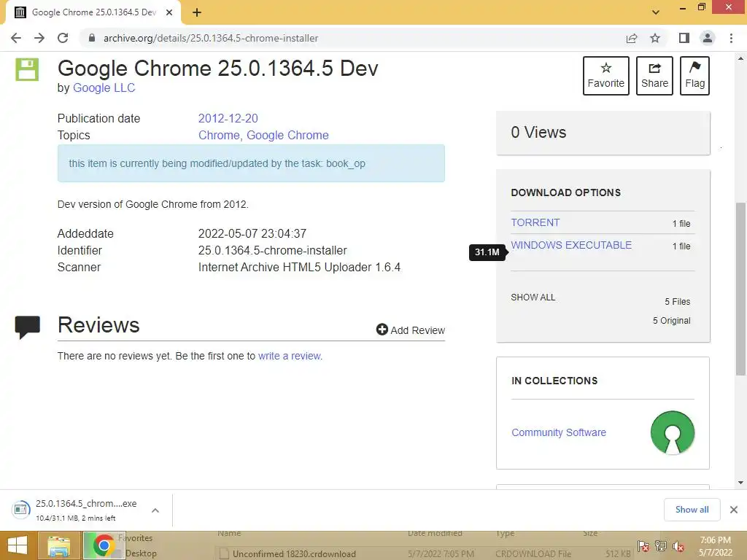
Task: Click the page vertical scrollbar thumb
Action: [x=740, y=289]
